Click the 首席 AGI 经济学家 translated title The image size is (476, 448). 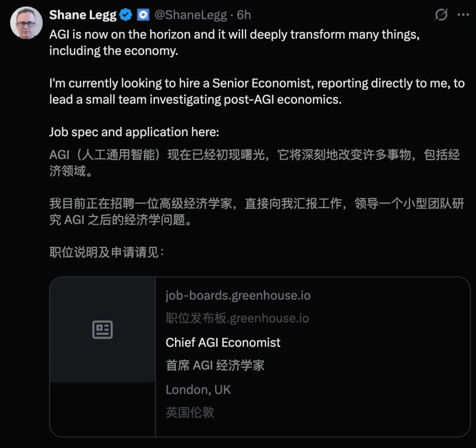[215, 365]
